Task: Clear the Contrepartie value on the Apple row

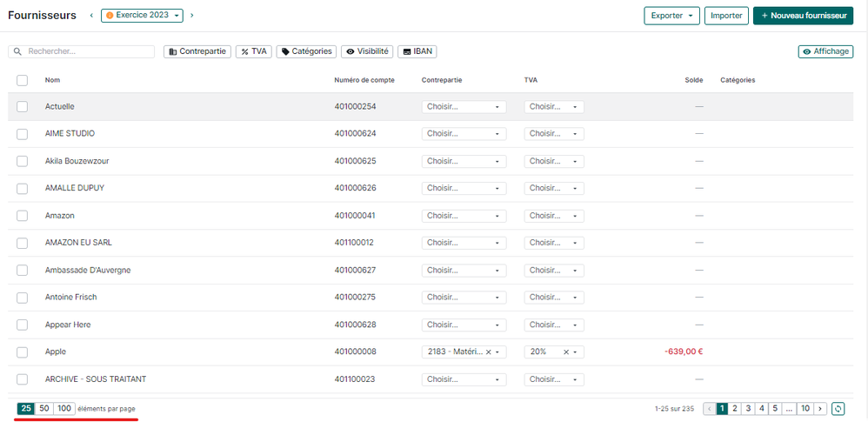Action: 488,352
